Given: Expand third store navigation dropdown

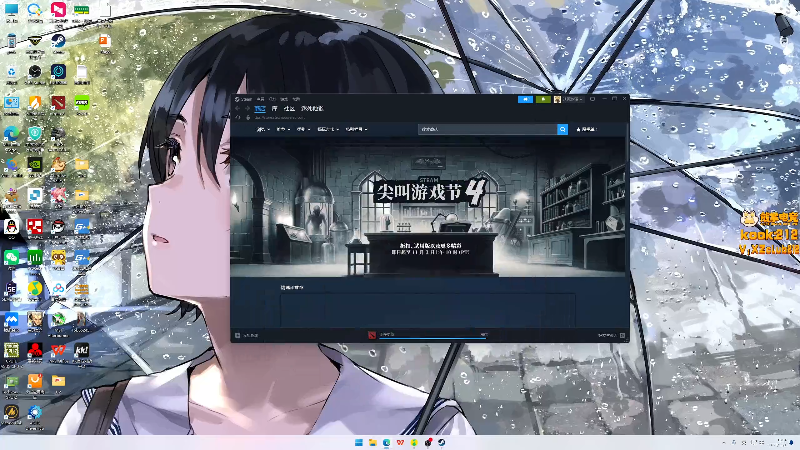Looking at the screenshot, I should [303, 129].
